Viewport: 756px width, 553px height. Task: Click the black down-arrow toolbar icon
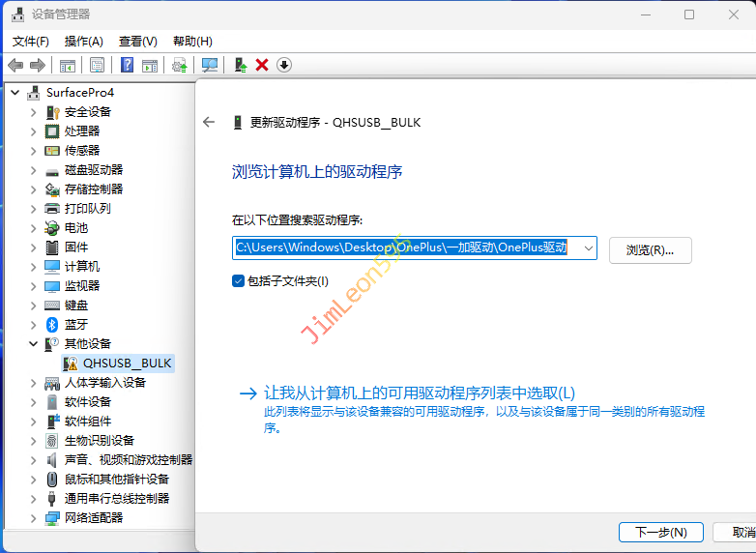click(284, 65)
